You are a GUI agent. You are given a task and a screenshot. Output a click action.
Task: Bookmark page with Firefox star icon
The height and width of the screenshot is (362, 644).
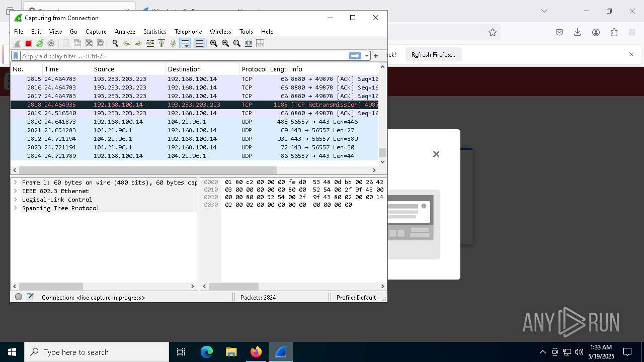(x=493, y=32)
